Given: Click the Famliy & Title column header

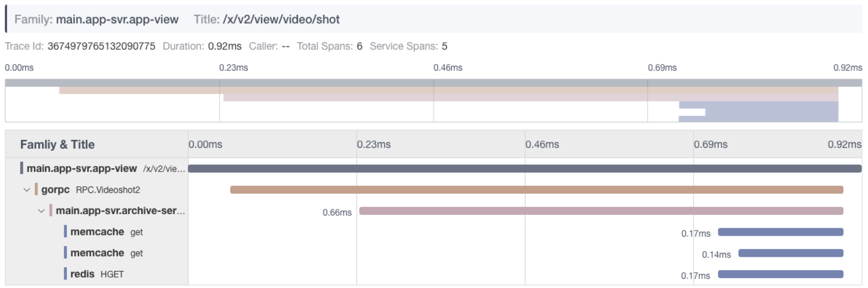Looking at the screenshot, I should (57, 144).
